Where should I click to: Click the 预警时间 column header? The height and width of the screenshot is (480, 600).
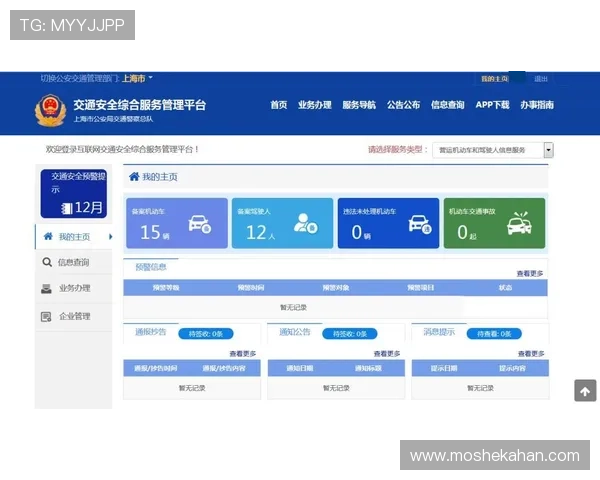pyautogui.click(x=251, y=287)
